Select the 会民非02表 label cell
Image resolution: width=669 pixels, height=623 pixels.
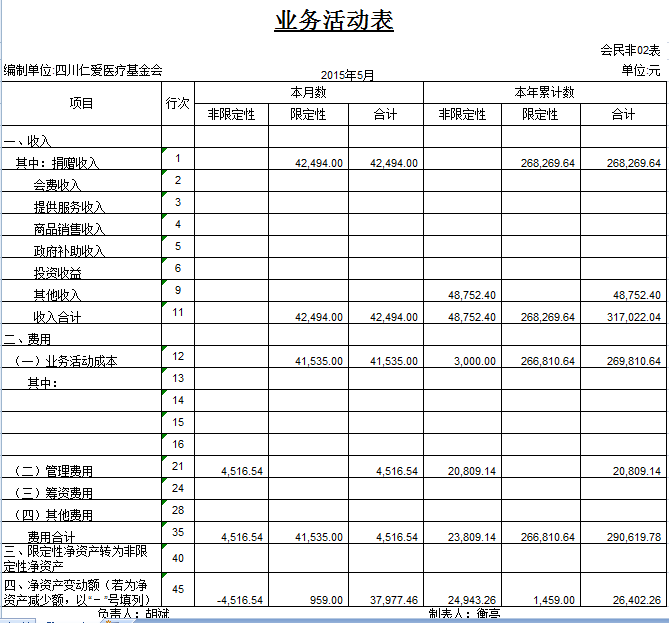point(630,49)
